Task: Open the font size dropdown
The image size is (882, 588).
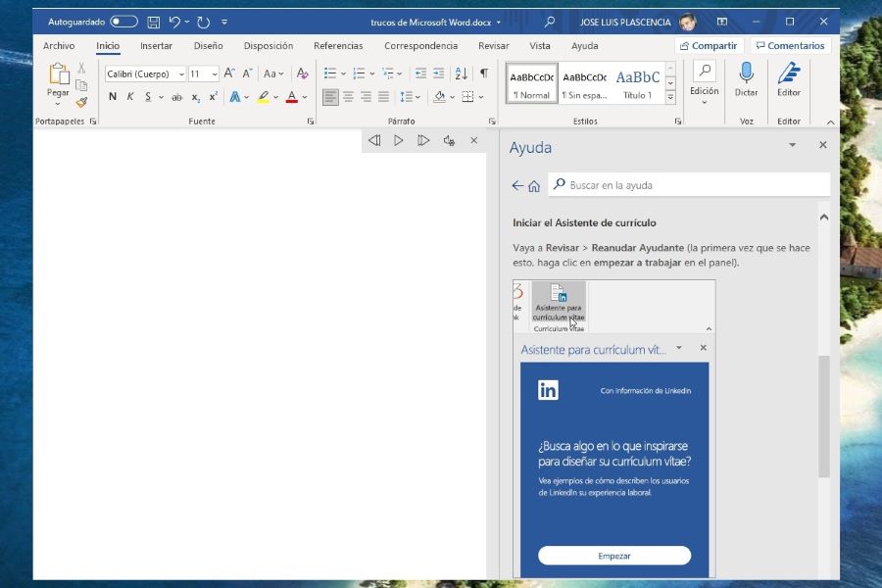Action: click(214, 73)
